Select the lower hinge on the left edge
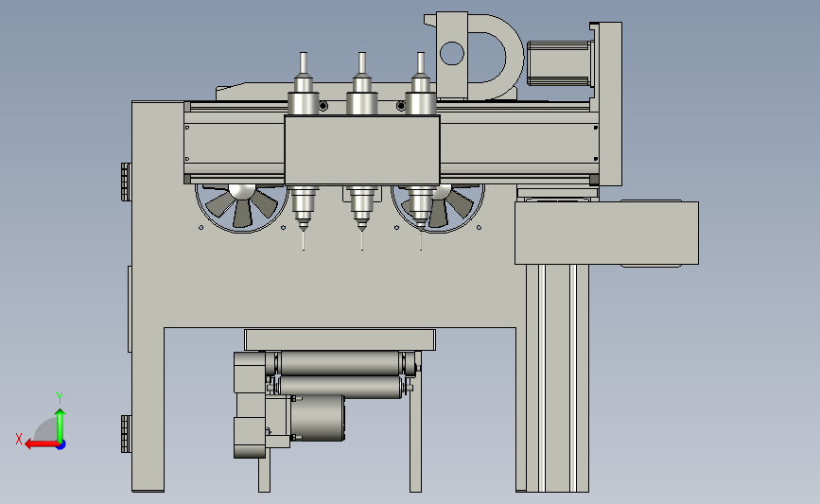This screenshot has width=820, height=504. 126,434
